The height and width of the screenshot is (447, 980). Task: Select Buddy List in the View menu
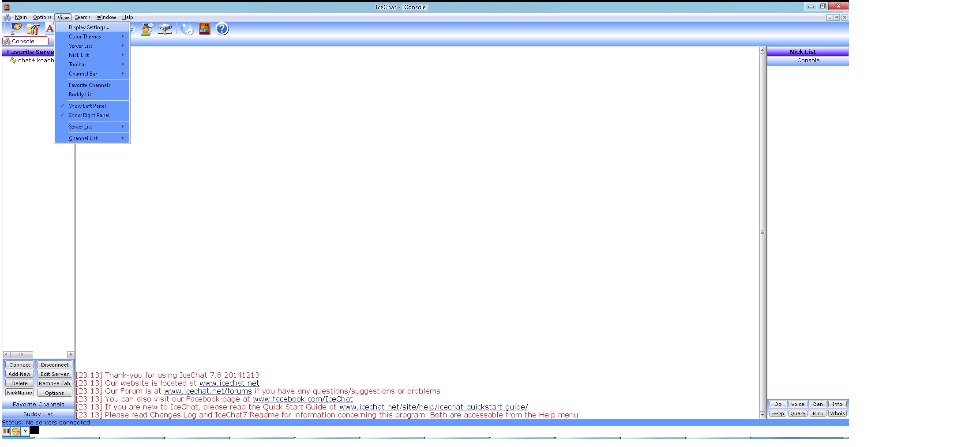coord(92,95)
